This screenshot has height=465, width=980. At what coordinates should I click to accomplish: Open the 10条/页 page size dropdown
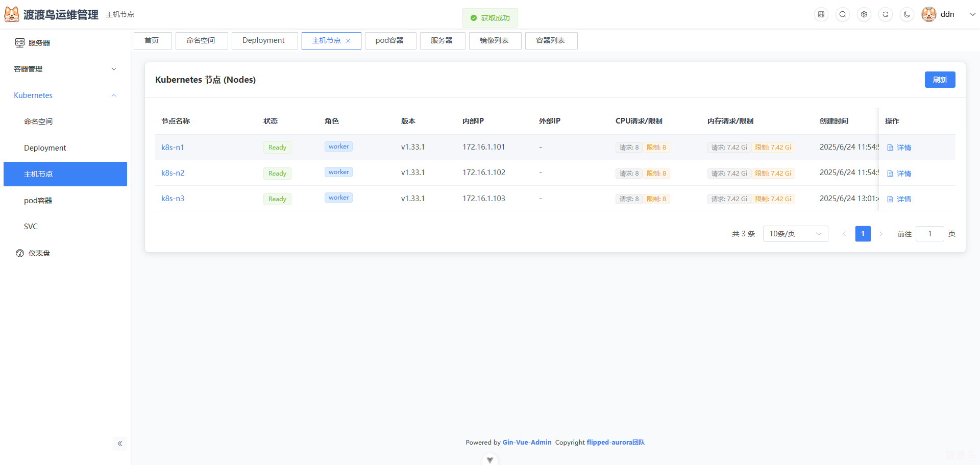[795, 233]
